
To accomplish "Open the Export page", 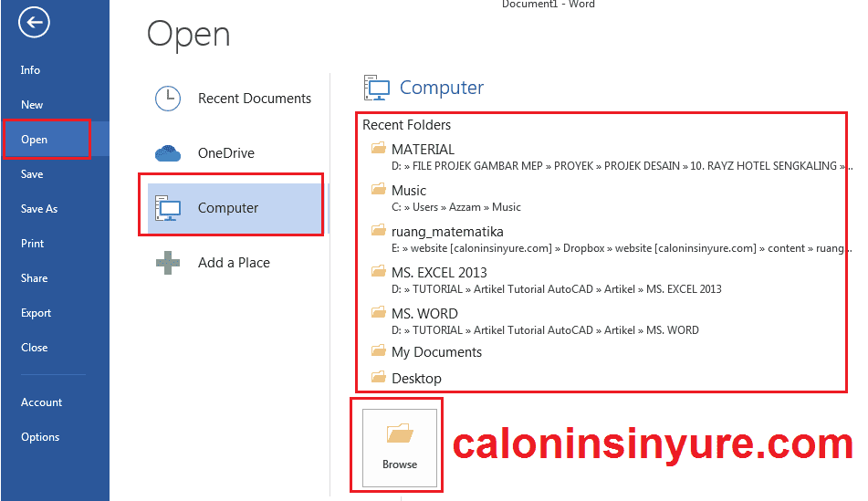I will pyautogui.click(x=36, y=313).
